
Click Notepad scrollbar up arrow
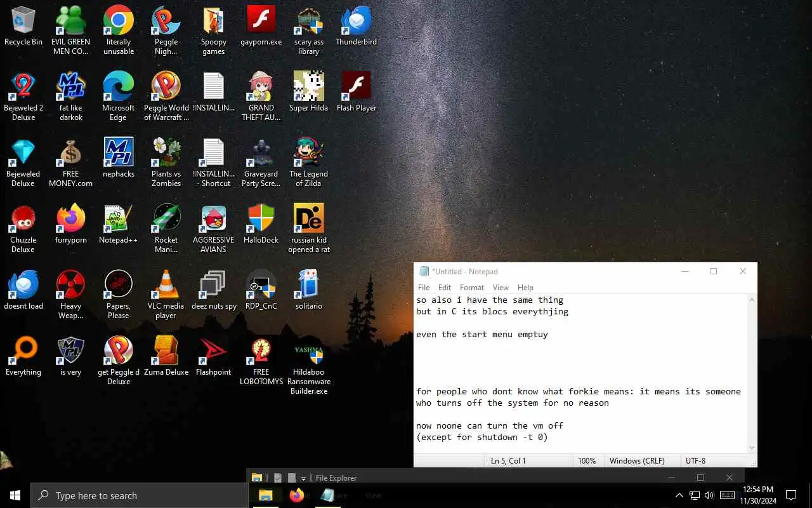[752, 300]
